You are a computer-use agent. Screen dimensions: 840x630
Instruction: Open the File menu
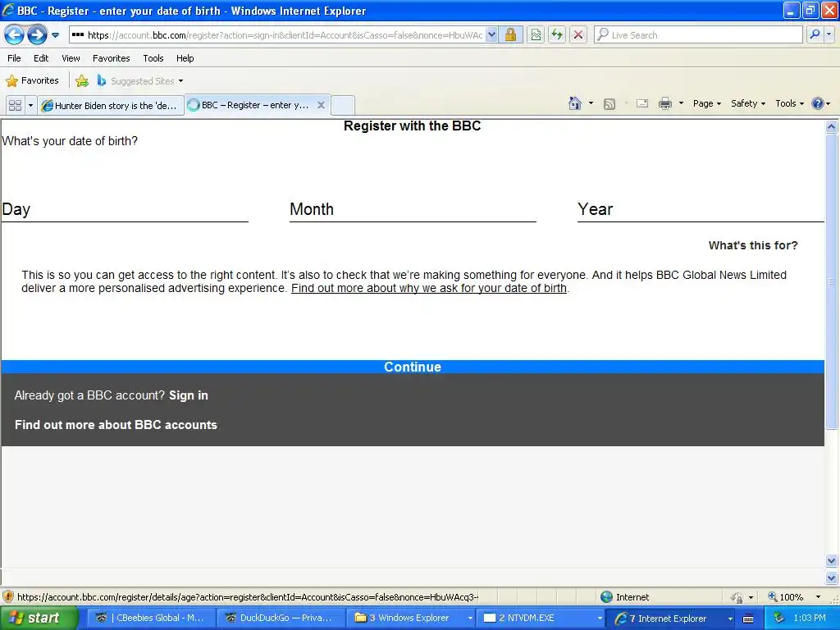[x=14, y=58]
